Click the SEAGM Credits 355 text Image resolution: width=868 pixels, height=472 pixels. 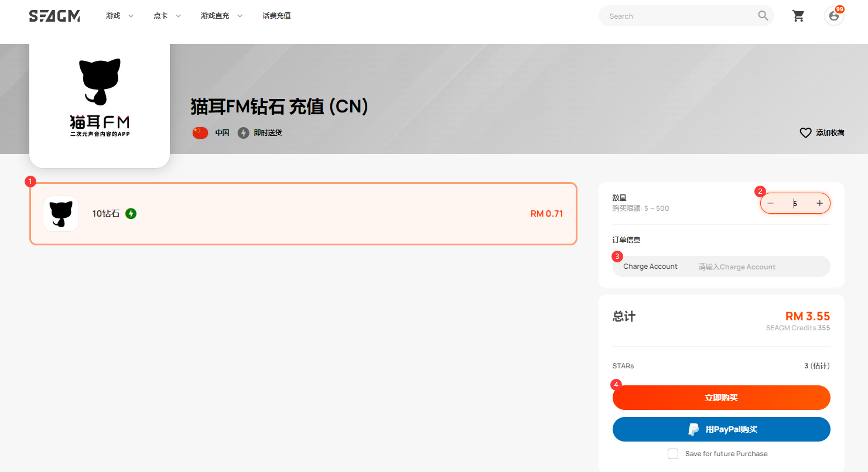(798, 328)
